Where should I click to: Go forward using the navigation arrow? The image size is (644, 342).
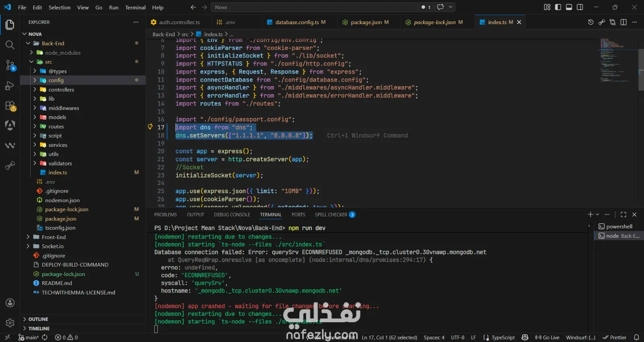(204, 7)
